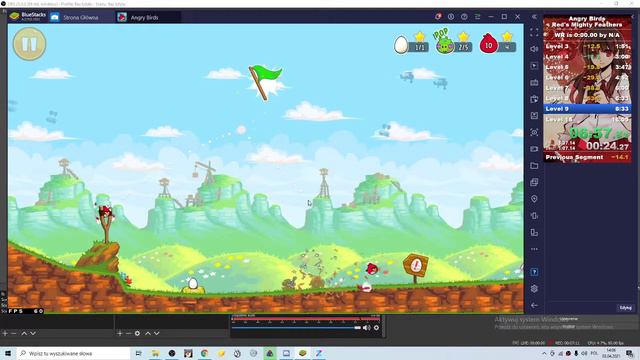
Task: Click taskbar clock and date
Action: point(611,353)
